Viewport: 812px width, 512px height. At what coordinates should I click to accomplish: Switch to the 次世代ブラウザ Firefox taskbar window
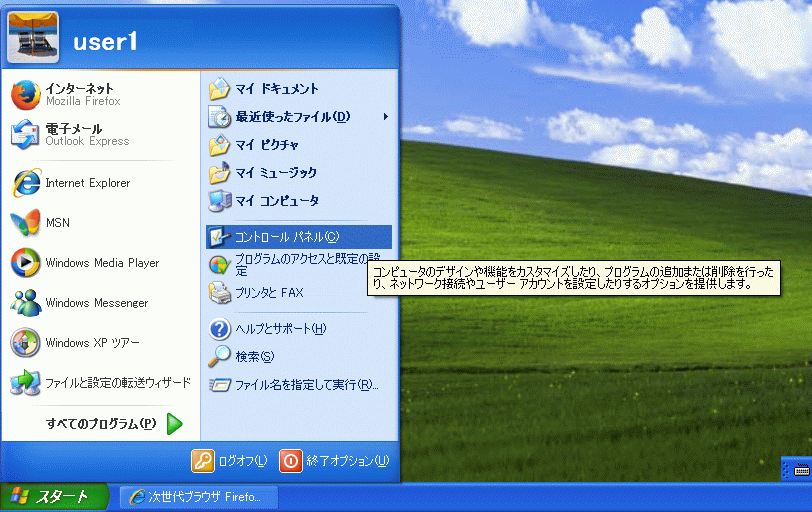pos(198,497)
